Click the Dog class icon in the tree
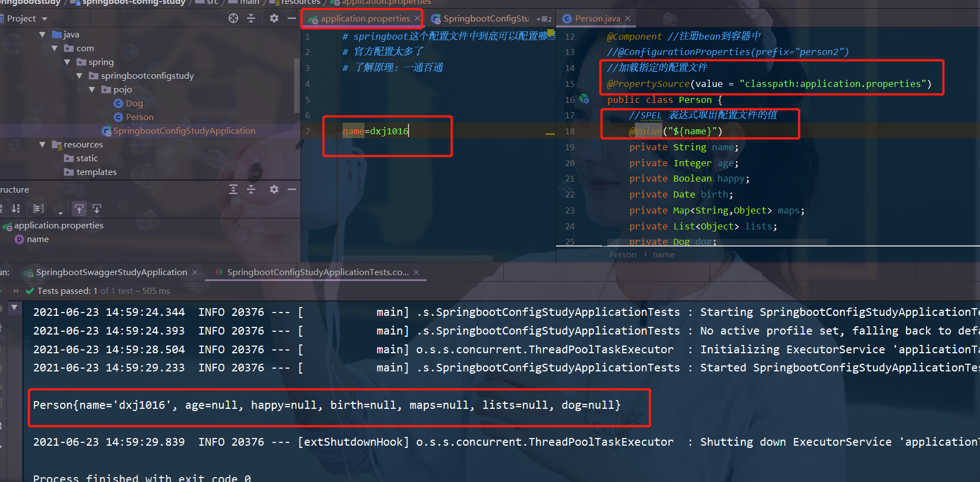980x482 pixels. [118, 103]
